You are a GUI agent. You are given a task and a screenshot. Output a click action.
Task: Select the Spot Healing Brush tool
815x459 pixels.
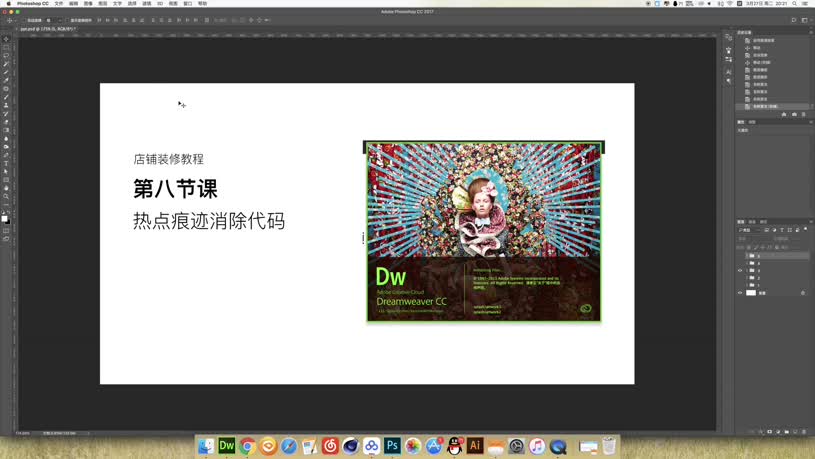tap(6, 89)
